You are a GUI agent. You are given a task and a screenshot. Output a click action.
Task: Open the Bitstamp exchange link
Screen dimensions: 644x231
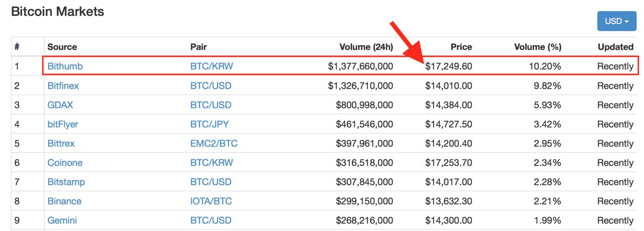coord(66,182)
